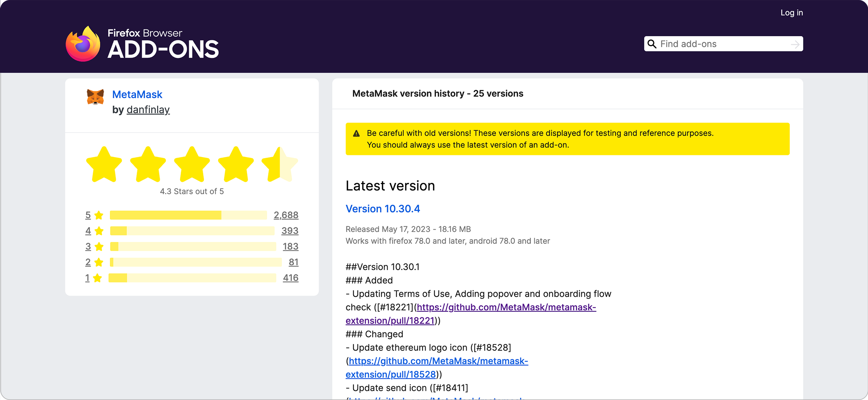Screen dimensions: 868x400
Task: Click the '4.3 Stars out of 5' text
Action: [192, 192]
